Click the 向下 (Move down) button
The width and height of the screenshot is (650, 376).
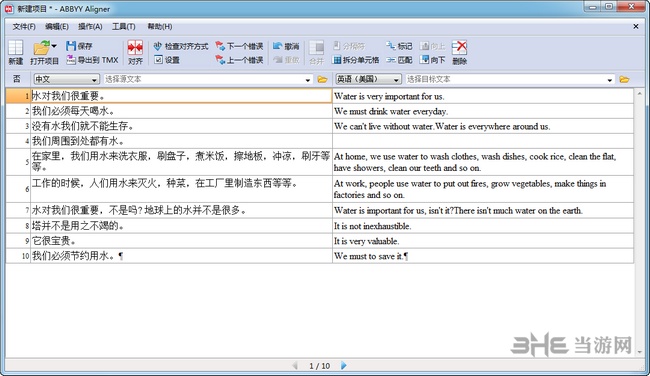click(x=432, y=60)
